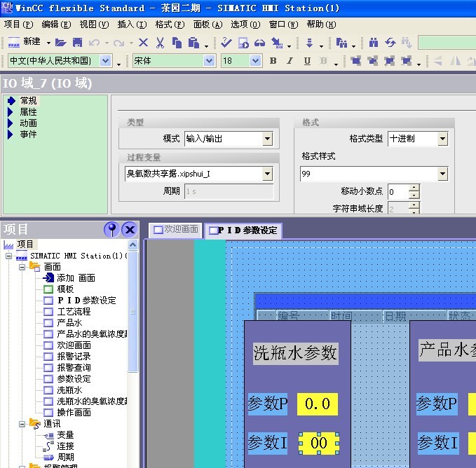The height and width of the screenshot is (468, 476).
Task: Click the cross-reference list icon
Action: 341,43
